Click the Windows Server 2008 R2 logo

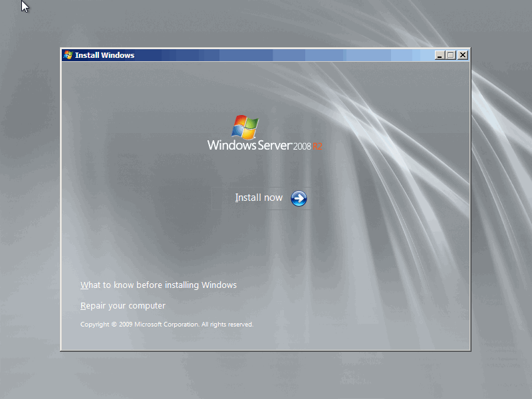[265, 133]
